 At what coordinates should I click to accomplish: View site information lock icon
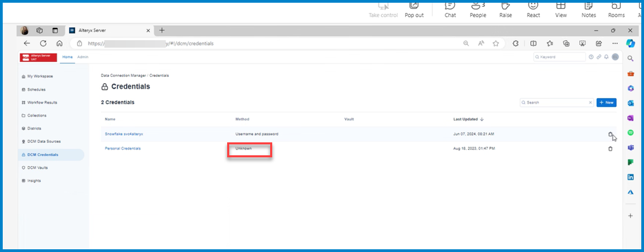pyautogui.click(x=80, y=44)
